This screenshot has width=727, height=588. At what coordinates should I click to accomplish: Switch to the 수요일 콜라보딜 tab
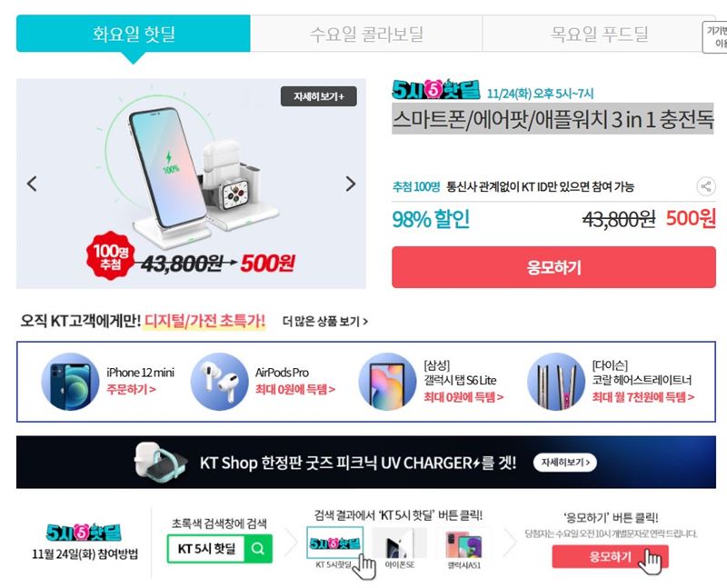click(366, 34)
